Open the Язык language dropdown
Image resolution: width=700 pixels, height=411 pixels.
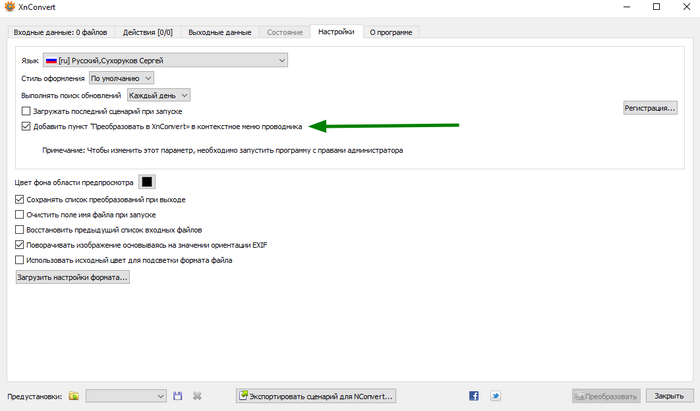[x=165, y=60]
